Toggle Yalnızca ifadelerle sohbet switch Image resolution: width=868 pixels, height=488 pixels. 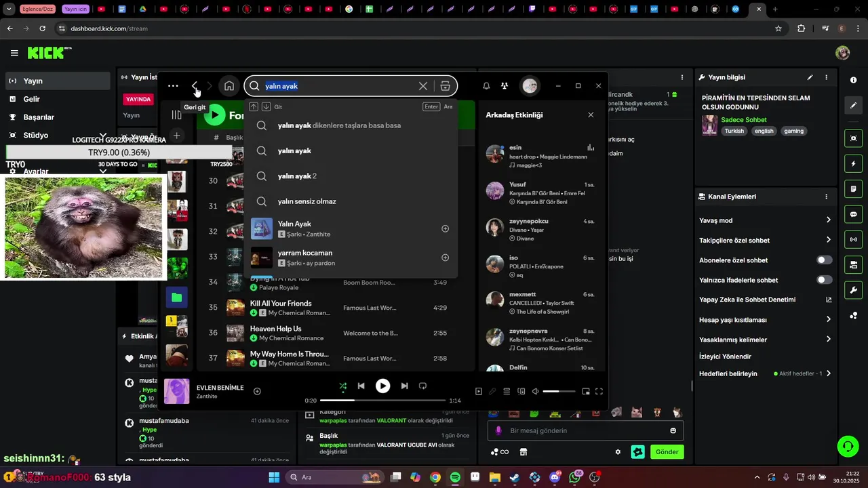pyautogui.click(x=825, y=280)
